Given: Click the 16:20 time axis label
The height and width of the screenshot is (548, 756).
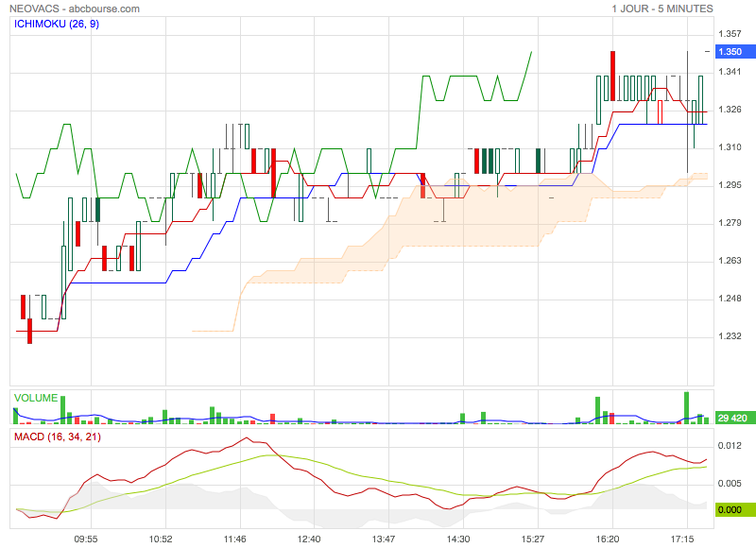Looking at the screenshot, I should 608,539.
